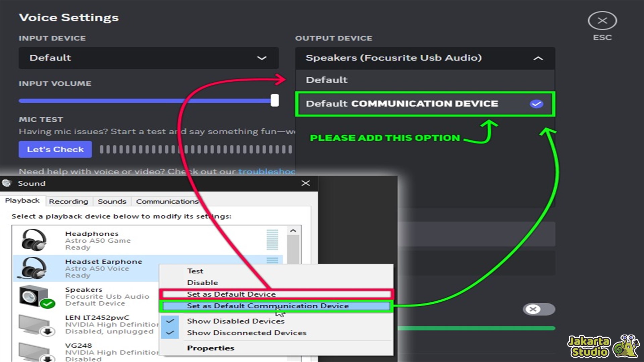
Task: Click the ESC close circle icon
Action: [602, 21]
